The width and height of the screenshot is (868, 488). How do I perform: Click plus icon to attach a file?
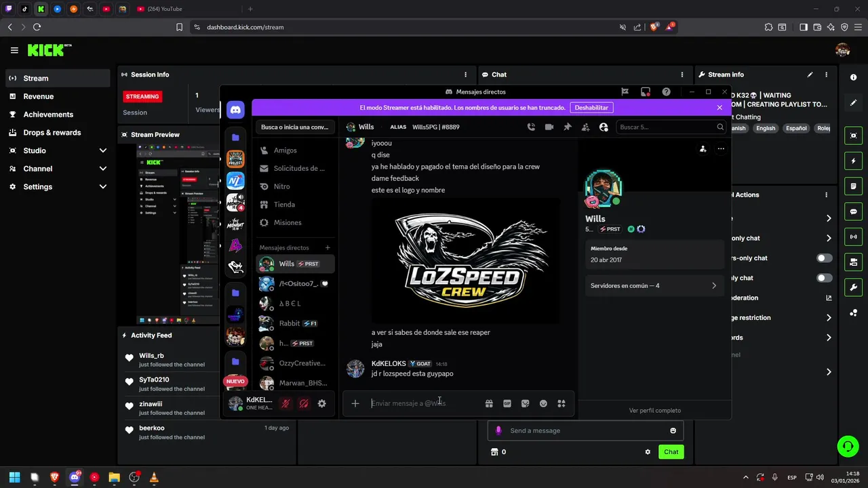[355, 403]
